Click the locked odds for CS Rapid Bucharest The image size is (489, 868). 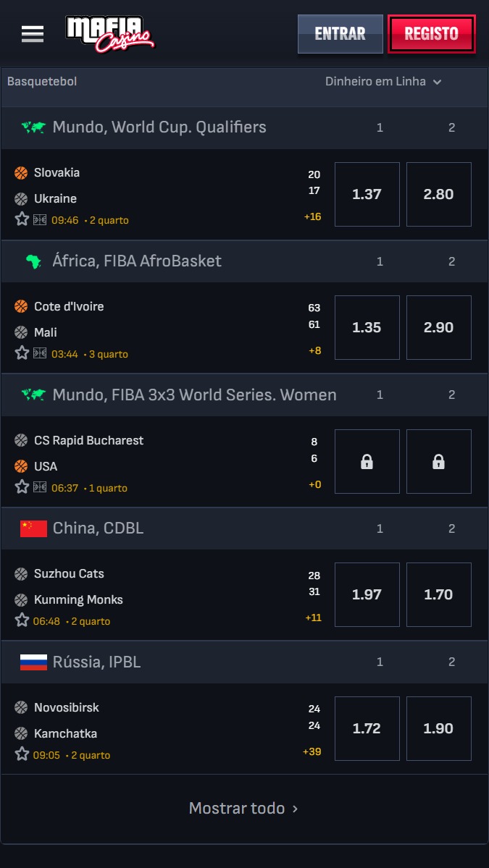[367, 461]
